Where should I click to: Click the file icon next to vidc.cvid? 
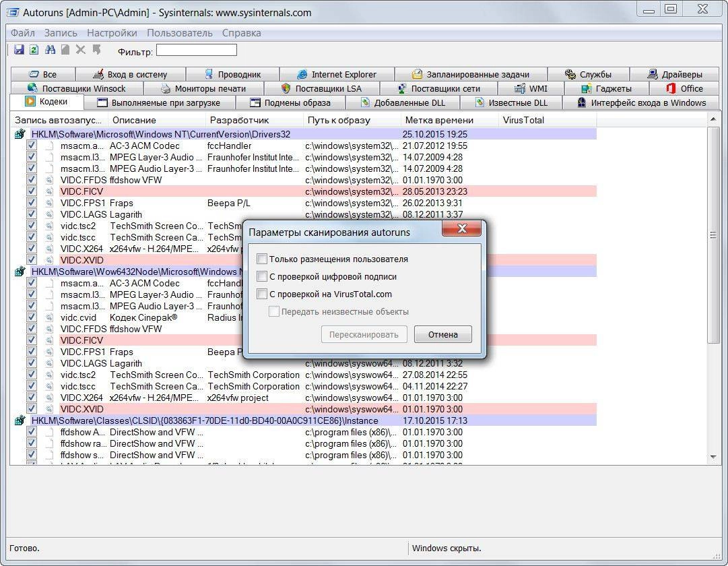point(49,318)
